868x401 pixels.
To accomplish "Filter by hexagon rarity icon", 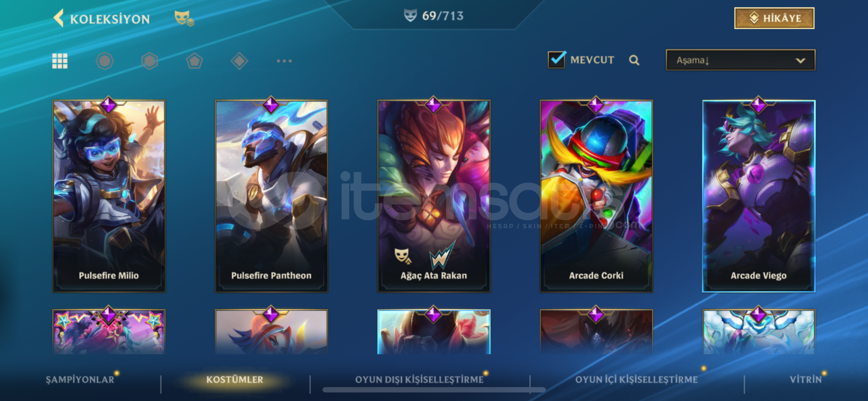I will click(150, 61).
